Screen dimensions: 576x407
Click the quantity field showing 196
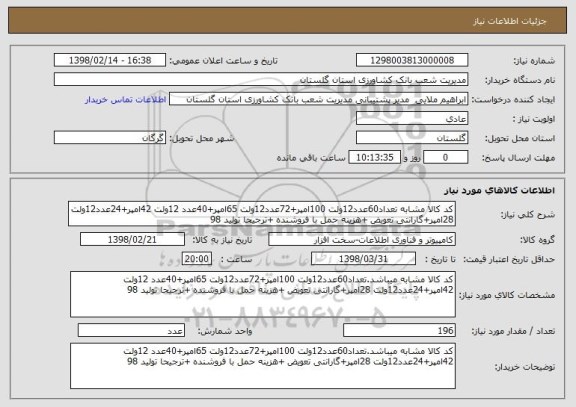tap(399, 330)
